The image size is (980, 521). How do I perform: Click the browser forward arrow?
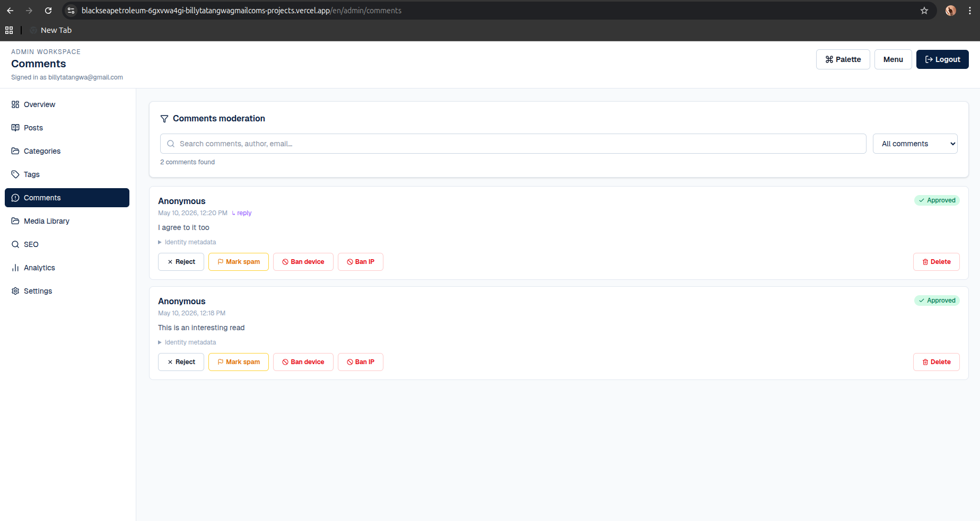pyautogui.click(x=29, y=11)
